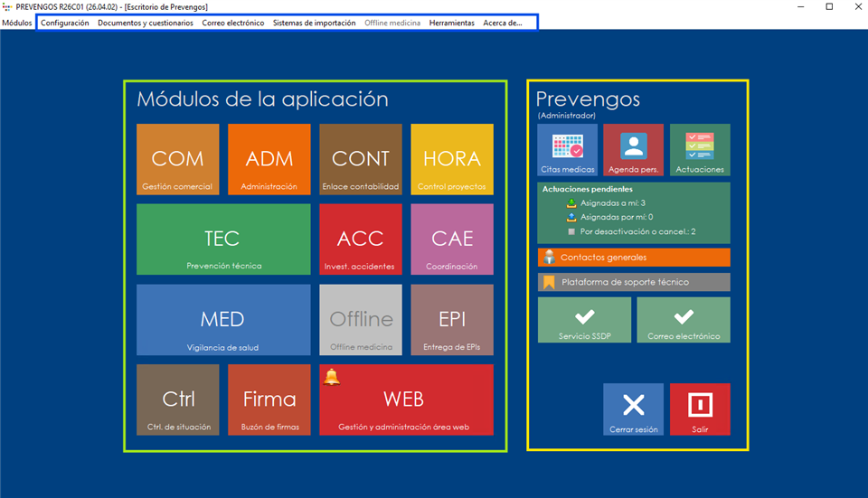This screenshot has width=868, height=498.
Task: Minimize the Prevengos window
Action: 800,6
